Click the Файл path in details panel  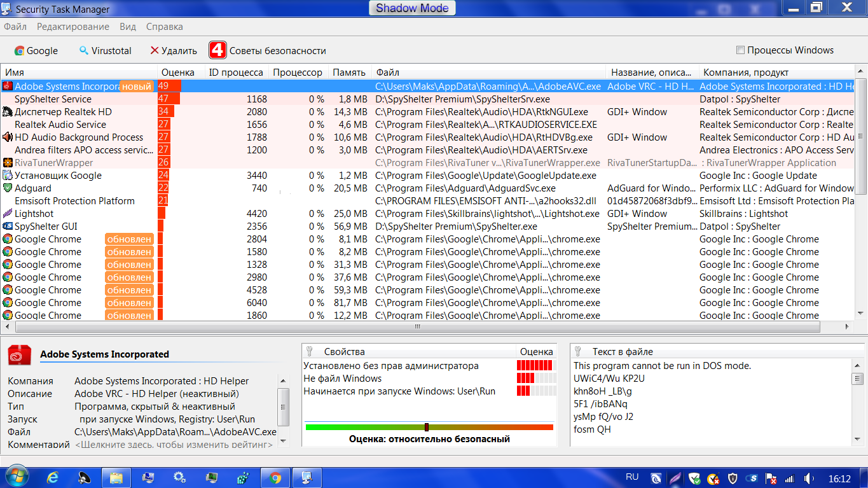tap(176, 432)
